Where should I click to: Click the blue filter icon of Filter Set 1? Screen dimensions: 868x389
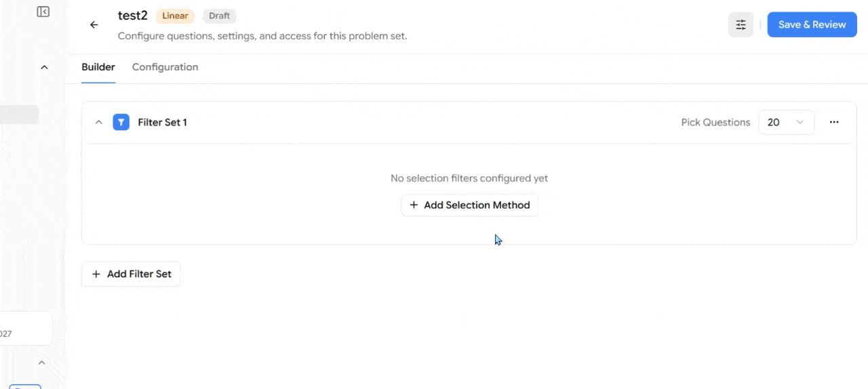[121, 122]
